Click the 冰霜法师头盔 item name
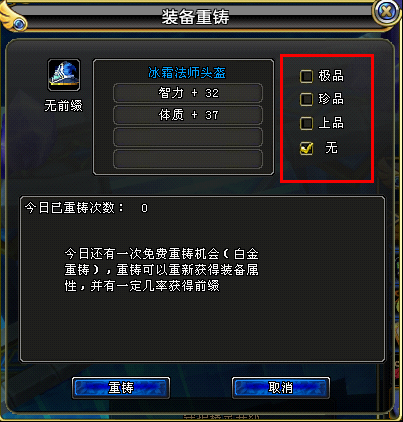 tap(187, 73)
